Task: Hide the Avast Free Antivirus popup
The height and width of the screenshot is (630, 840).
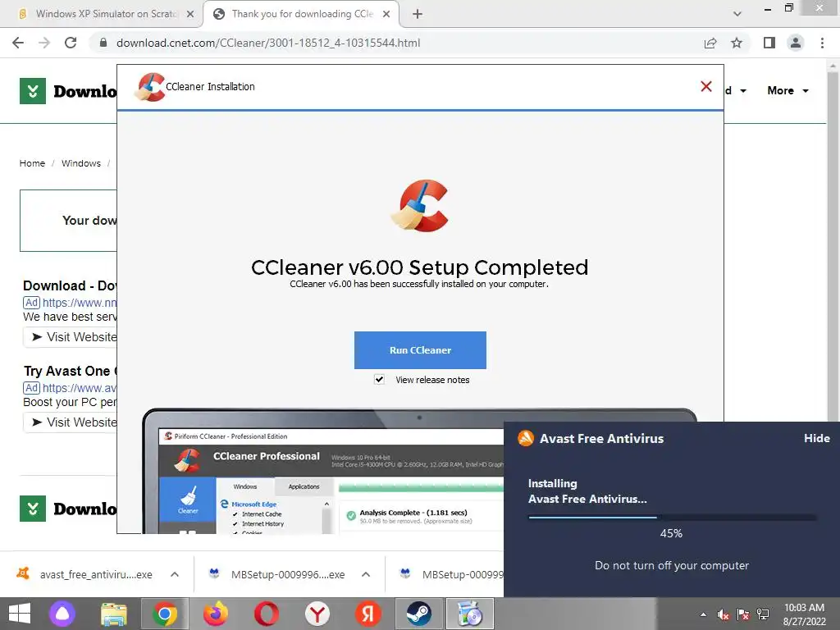Action: [x=816, y=438]
